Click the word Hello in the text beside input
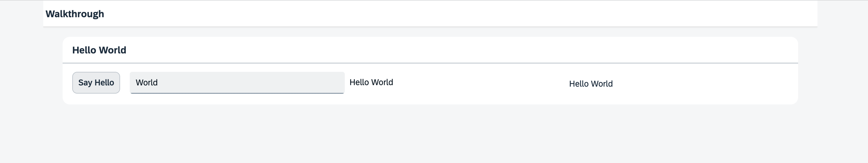The height and width of the screenshot is (163, 868). [x=359, y=82]
